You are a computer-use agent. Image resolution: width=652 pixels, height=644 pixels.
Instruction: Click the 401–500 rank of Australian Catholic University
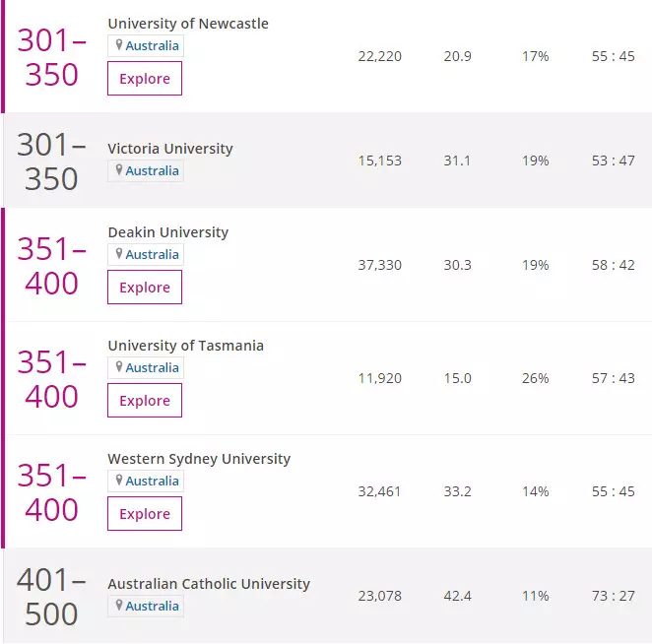(x=51, y=597)
